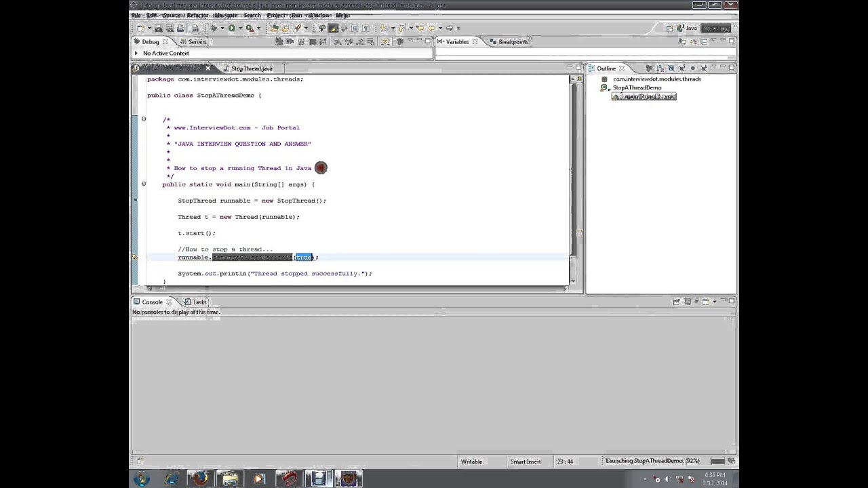Open Firefox from the taskbar

pyautogui.click(x=200, y=479)
